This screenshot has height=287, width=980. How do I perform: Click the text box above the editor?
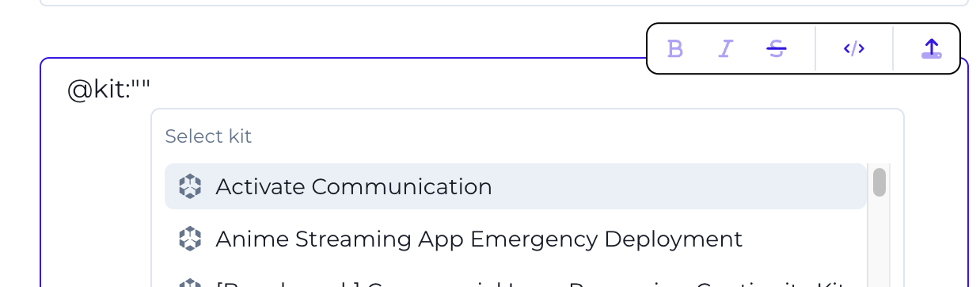pyautogui.click(x=504, y=2)
